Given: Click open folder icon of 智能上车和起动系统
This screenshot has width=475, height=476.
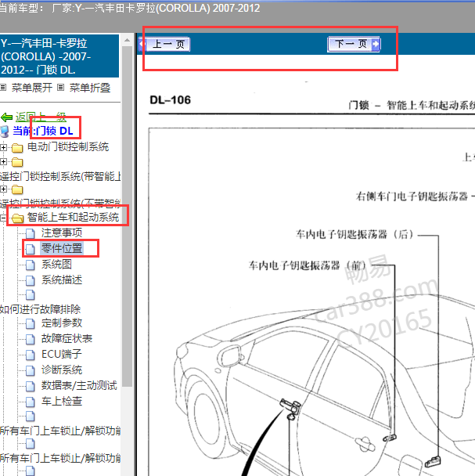Looking at the screenshot, I should (x=17, y=218).
